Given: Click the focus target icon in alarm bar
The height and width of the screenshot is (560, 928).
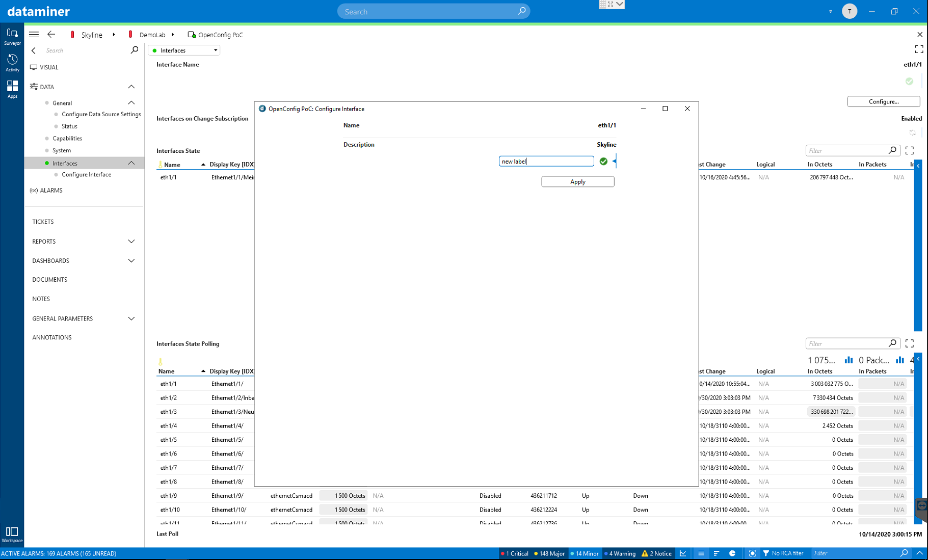Looking at the screenshot, I should click(752, 553).
